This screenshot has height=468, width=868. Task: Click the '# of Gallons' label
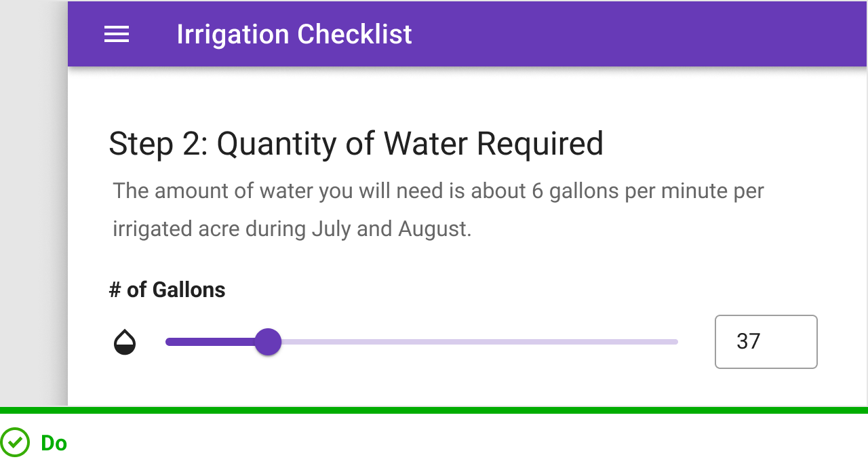click(167, 290)
